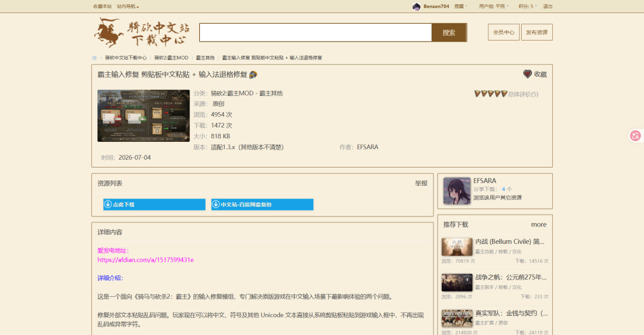Click the 霸主副本 / 转载 / 汉化 tag line

[x=498, y=287]
